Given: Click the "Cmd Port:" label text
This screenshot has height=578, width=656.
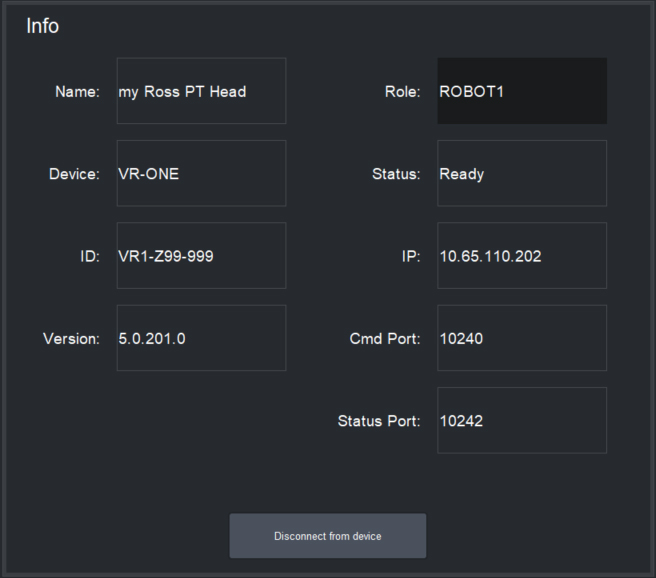Looking at the screenshot, I should pos(385,339).
